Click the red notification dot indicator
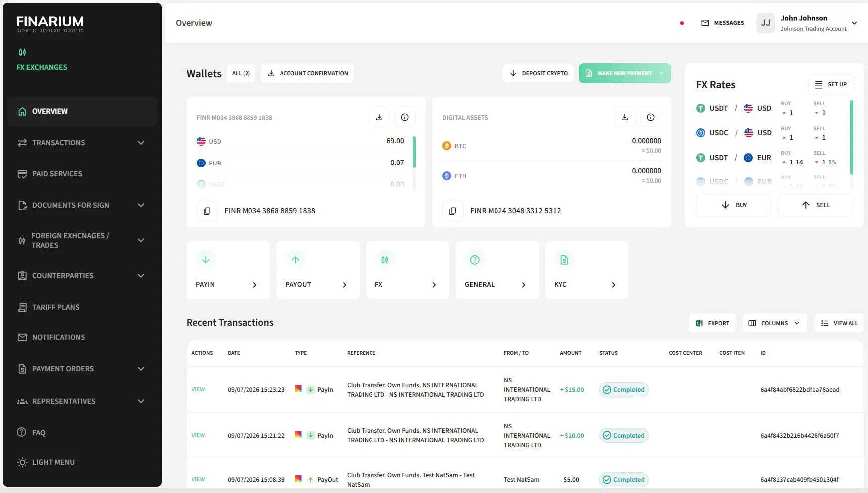Image resolution: width=868 pixels, height=493 pixels. coord(682,23)
